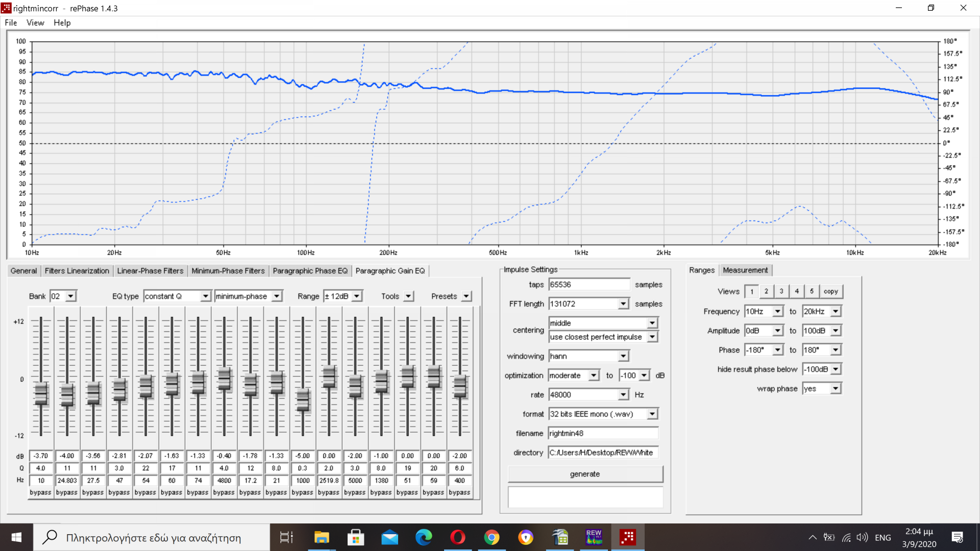
Task: Click the rePhase taskbar icon
Action: pos(627,537)
